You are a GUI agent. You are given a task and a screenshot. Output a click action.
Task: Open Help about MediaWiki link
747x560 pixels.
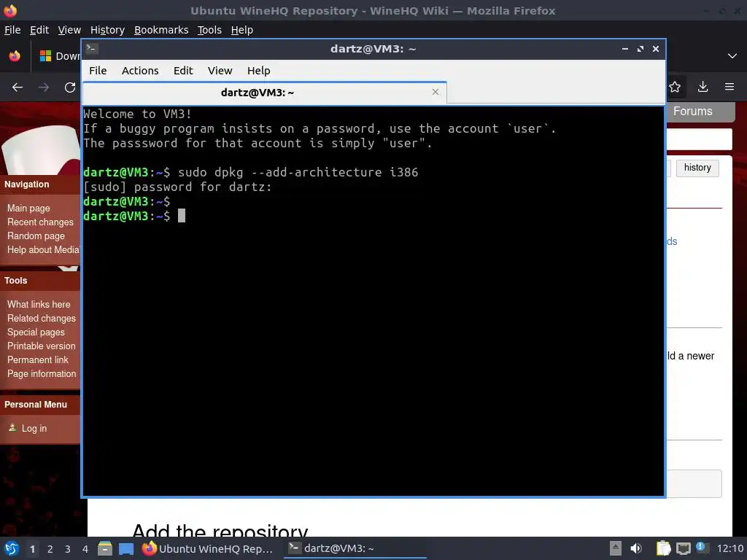coord(43,249)
